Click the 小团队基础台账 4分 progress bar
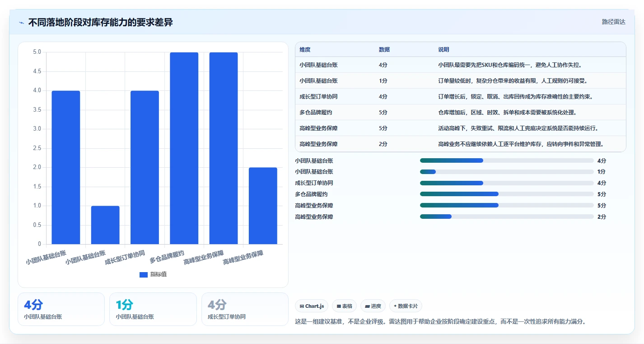Viewport: 644px width, 344px height. point(507,160)
